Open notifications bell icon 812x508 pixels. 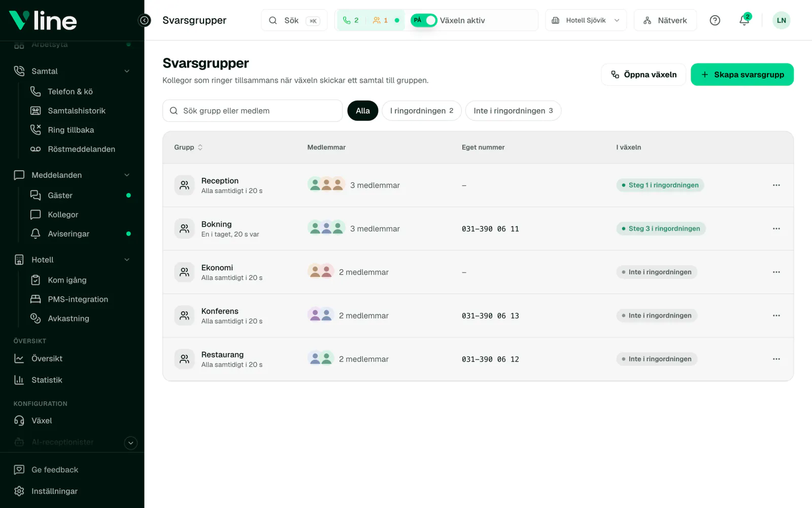744,20
